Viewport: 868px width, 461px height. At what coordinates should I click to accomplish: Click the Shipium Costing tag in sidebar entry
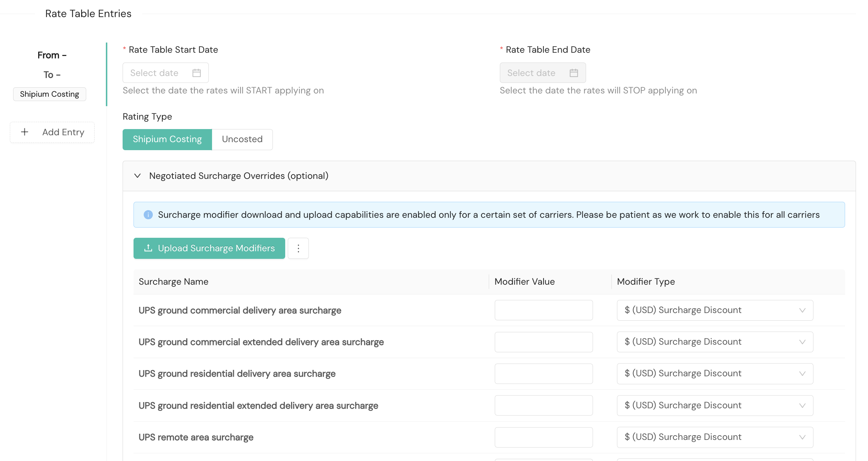coord(49,94)
